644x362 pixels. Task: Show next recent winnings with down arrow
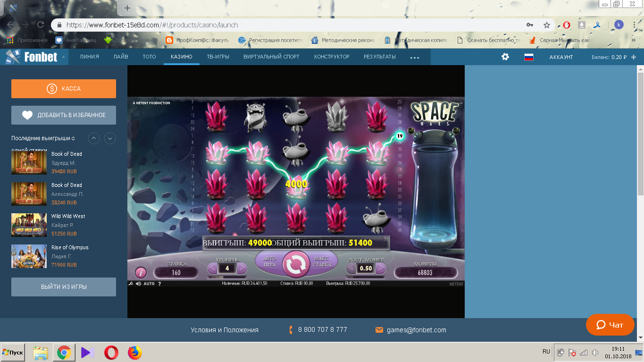(110, 138)
